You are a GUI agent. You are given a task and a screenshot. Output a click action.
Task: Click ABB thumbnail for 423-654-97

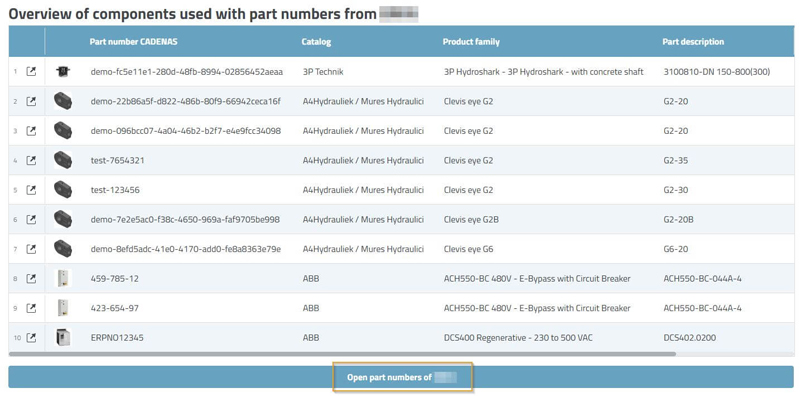tap(63, 308)
